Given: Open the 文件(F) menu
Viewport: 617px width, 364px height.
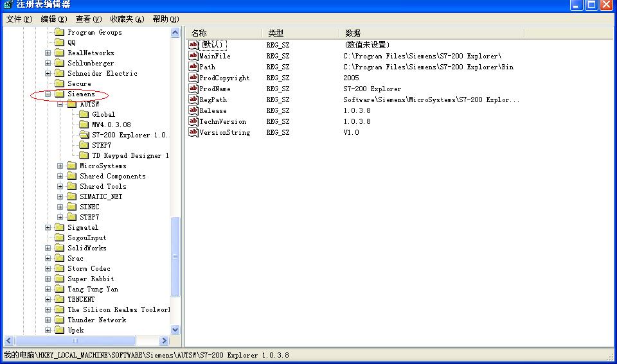Looking at the screenshot, I should [19, 19].
